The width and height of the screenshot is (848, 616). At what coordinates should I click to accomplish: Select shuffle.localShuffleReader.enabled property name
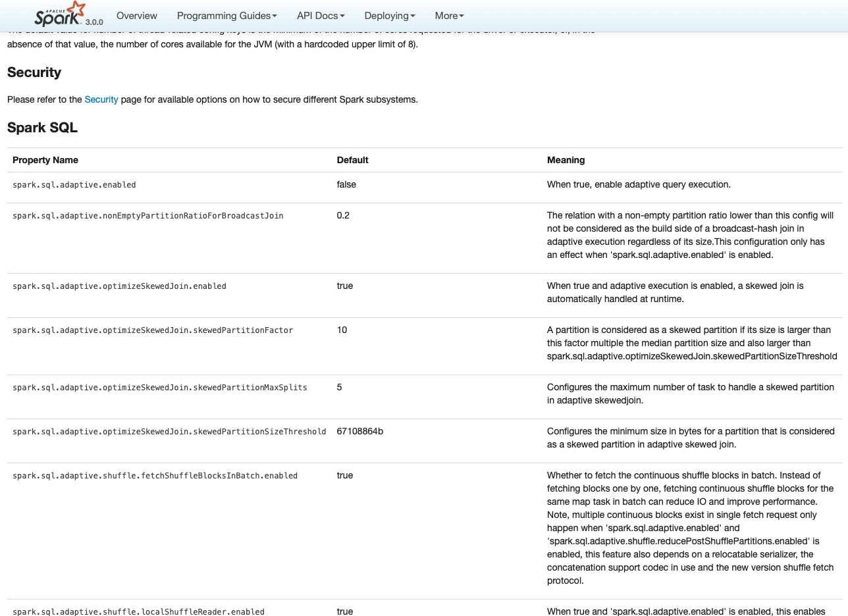click(138, 611)
